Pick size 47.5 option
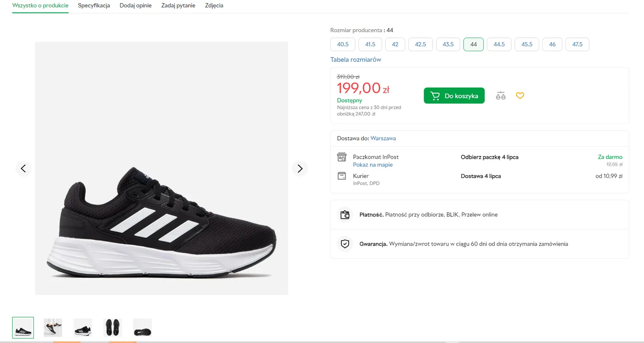 coord(577,44)
